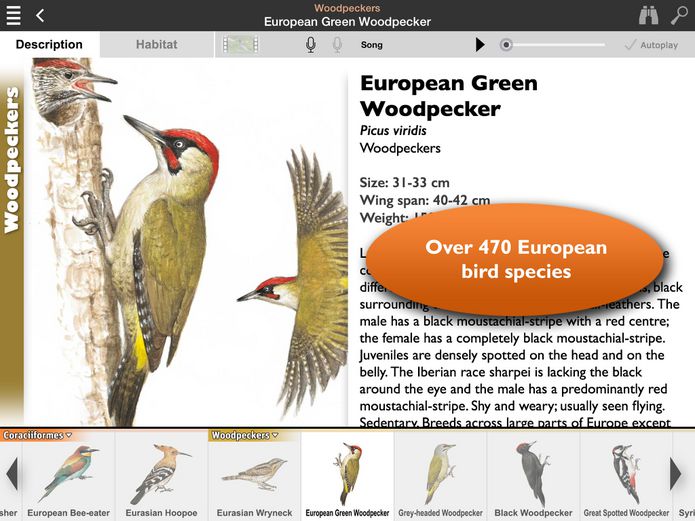Viewport: 695px width, 521px height.
Task: Expand the Woodpeckers group dropdown
Action: tap(245, 435)
